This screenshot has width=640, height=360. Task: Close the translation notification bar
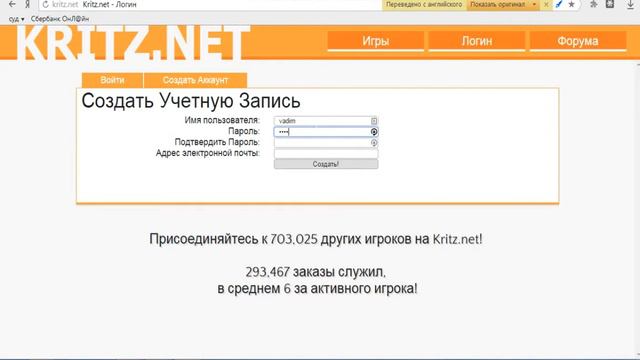(546, 4)
